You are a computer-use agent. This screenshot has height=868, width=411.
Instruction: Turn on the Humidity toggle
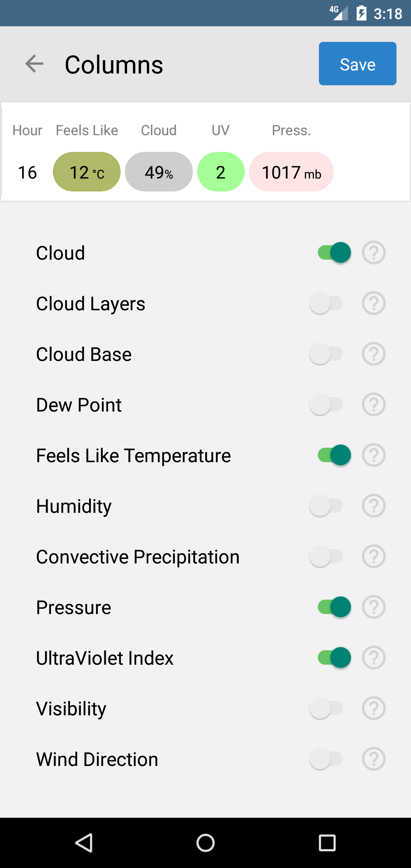pyautogui.click(x=327, y=506)
